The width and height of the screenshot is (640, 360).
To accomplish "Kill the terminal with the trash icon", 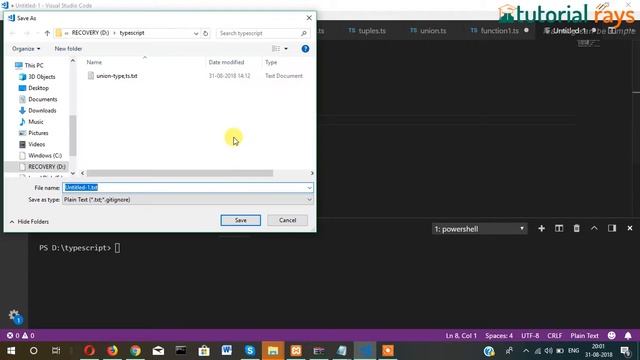I will click(x=576, y=229).
